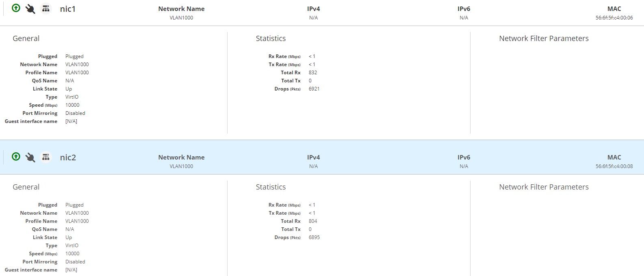Click nic2 Statistics section heading

271,187
